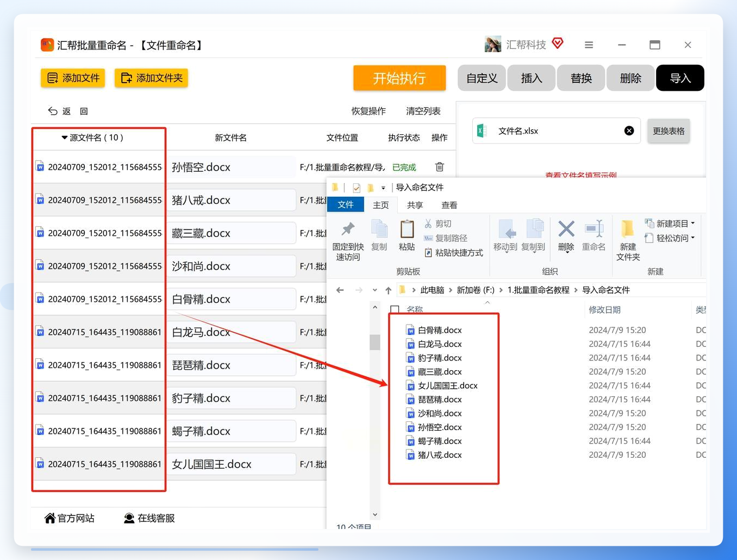
Task: Start the rename with 开始执行
Action: click(x=399, y=78)
